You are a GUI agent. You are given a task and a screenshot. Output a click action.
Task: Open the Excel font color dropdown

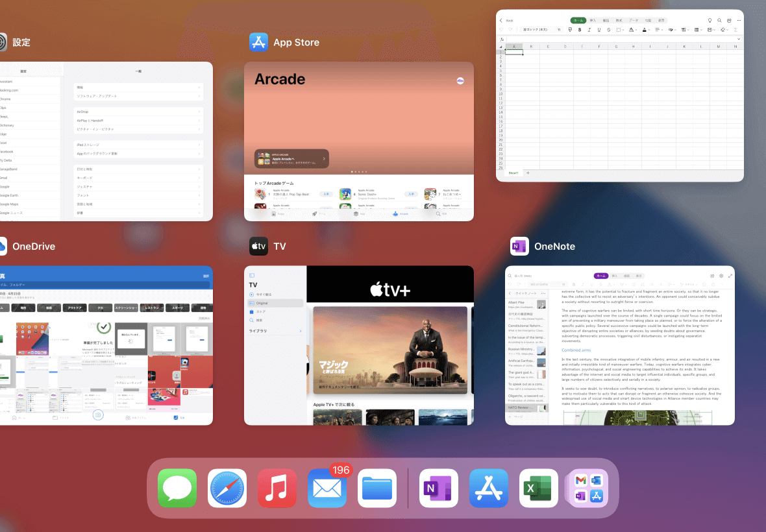(647, 30)
